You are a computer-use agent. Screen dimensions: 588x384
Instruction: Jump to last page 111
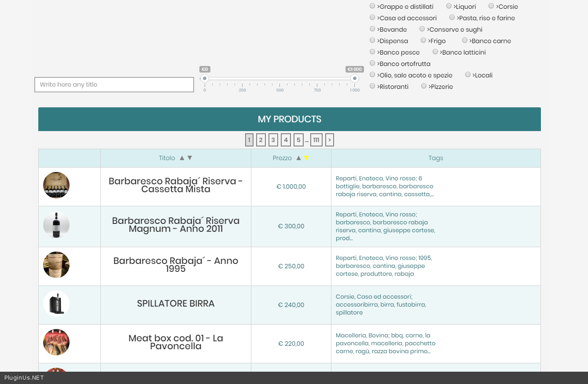point(316,140)
